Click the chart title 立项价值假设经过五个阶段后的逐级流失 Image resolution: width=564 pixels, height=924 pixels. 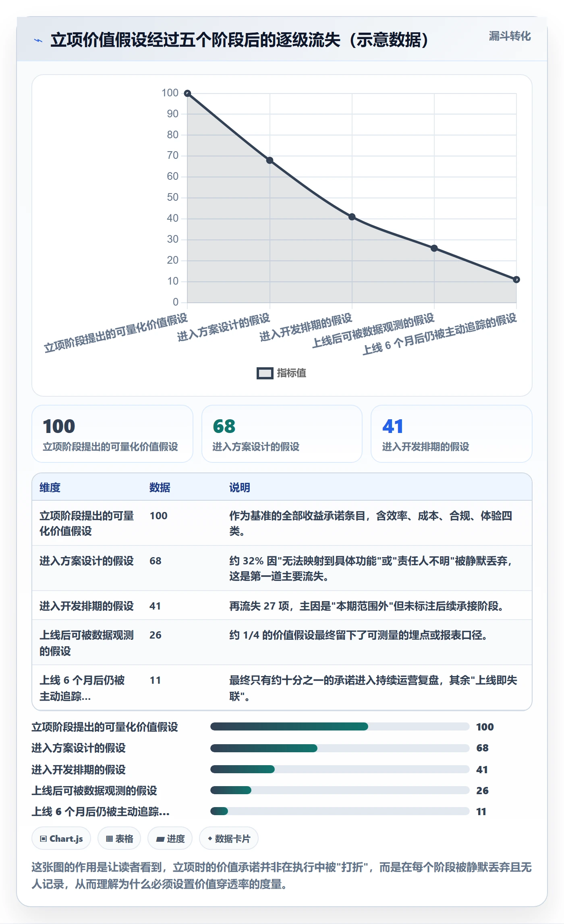[240, 40]
